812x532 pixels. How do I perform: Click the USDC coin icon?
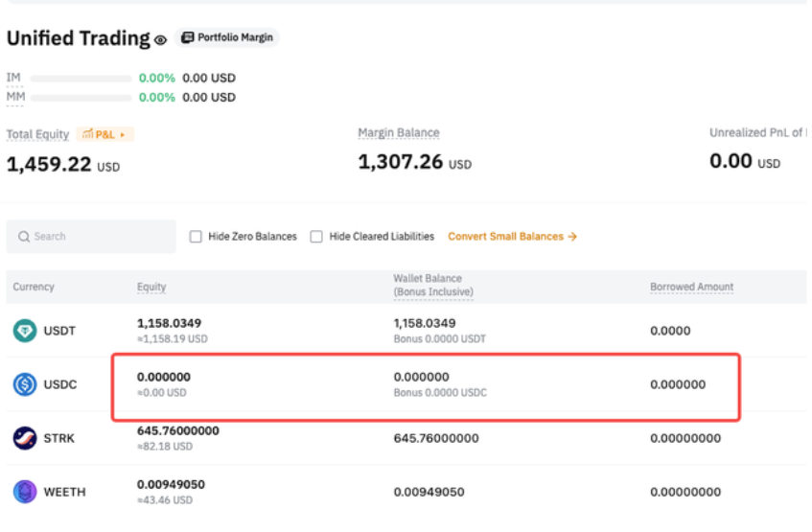point(25,384)
